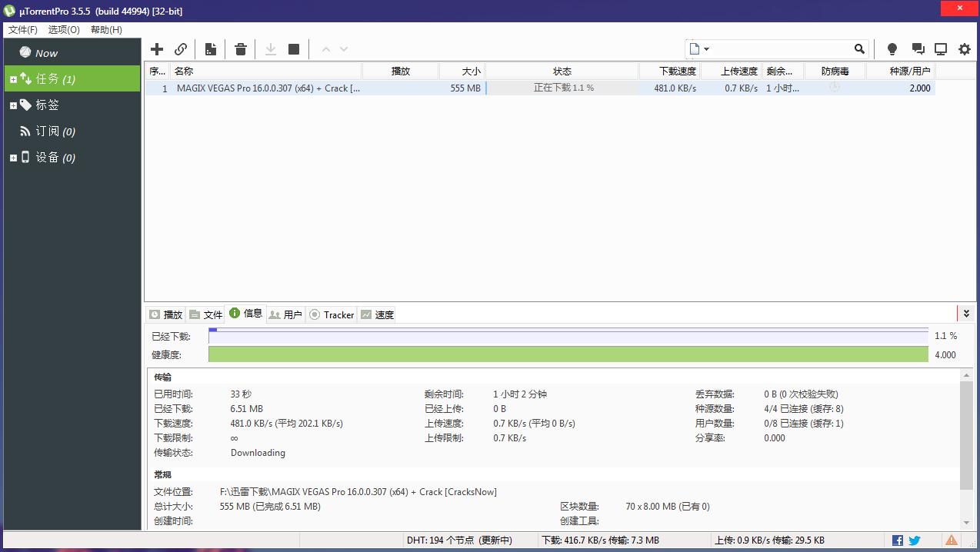Open the Facebook icon in status bar

[897, 540]
